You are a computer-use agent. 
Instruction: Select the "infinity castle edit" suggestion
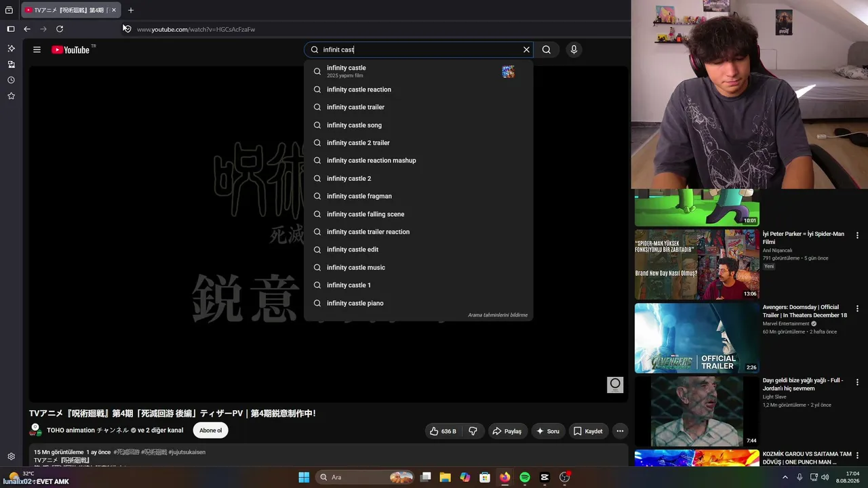tap(418, 249)
